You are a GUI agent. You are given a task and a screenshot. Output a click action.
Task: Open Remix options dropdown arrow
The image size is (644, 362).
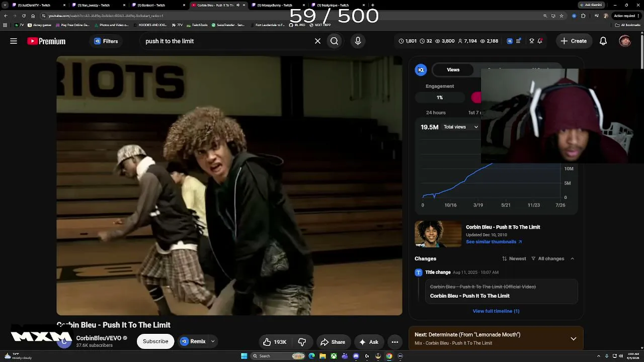pos(213,341)
